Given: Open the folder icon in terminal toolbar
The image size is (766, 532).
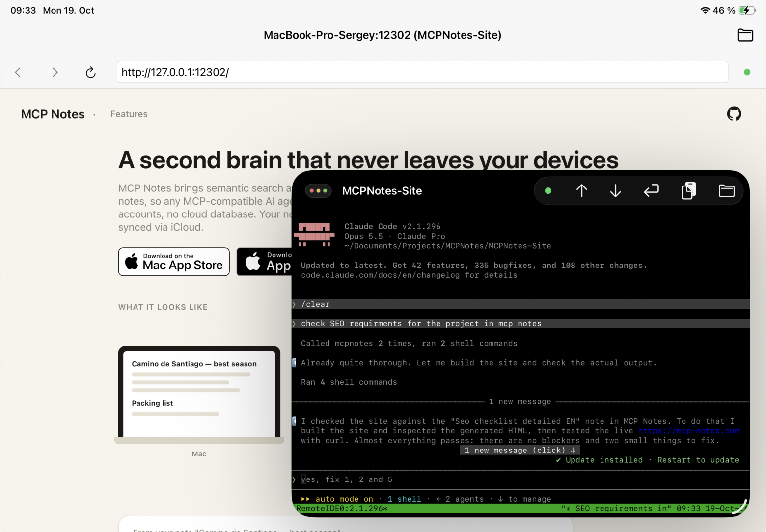Looking at the screenshot, I should 726,190.
